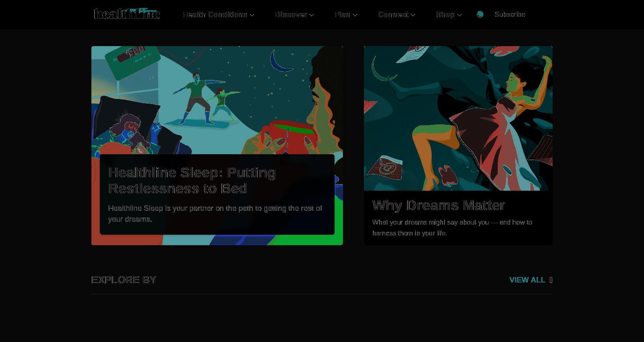Image resolution: width=644 pixels, height=342 pixels.
Task: Click the floating dreamer illustration thumbnail
Action: (458, 118)
